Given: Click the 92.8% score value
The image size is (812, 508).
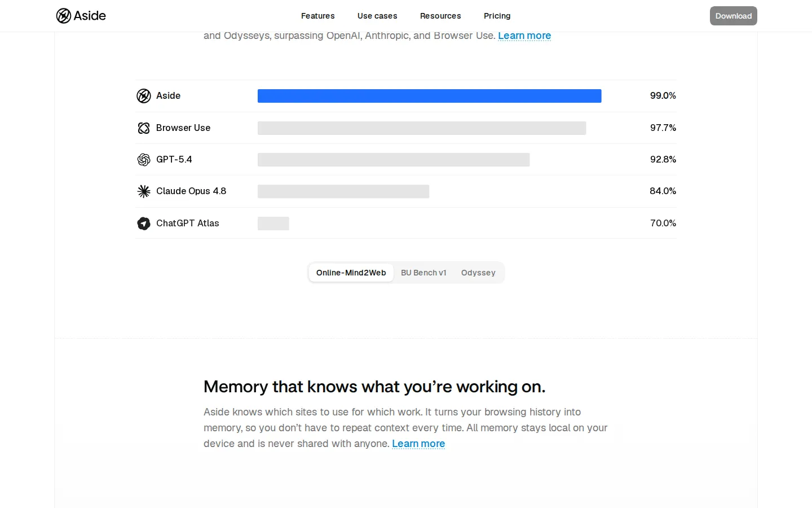Looking at the screenshot, I should click(663, 160).
